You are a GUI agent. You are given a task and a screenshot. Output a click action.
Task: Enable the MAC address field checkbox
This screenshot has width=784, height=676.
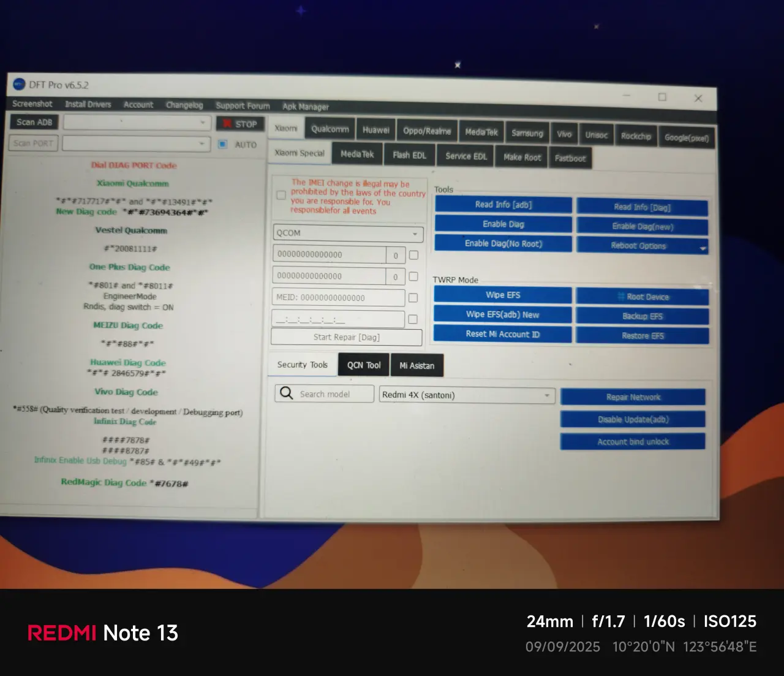413,319
